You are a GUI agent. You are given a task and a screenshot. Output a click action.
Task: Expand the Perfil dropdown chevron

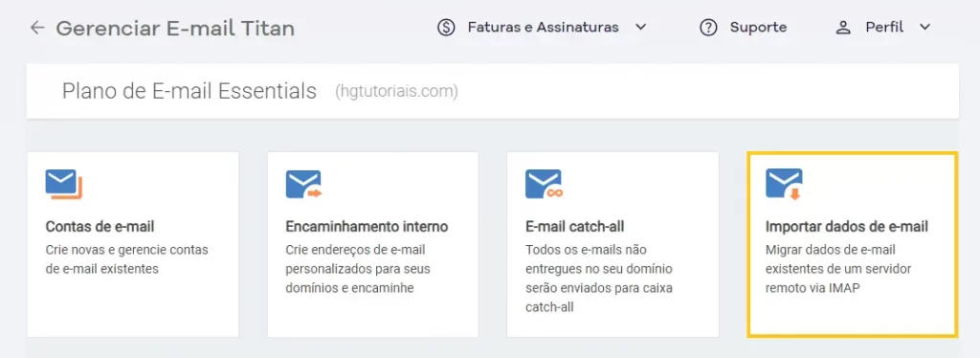click(925, 28)
